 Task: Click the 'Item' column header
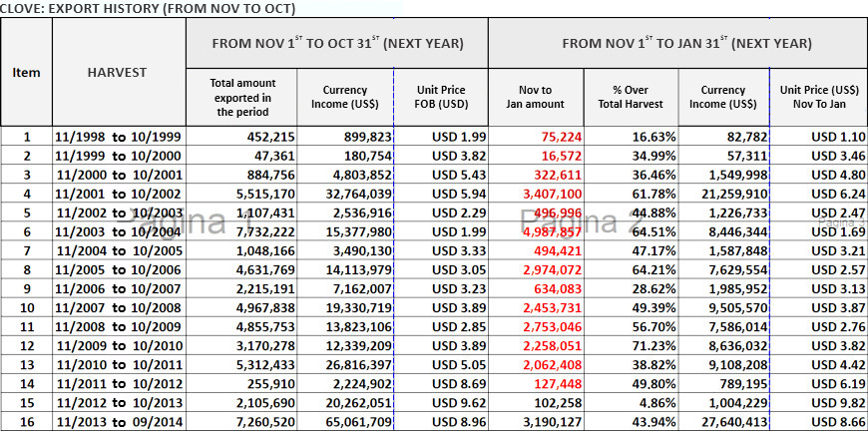point(27,72)
